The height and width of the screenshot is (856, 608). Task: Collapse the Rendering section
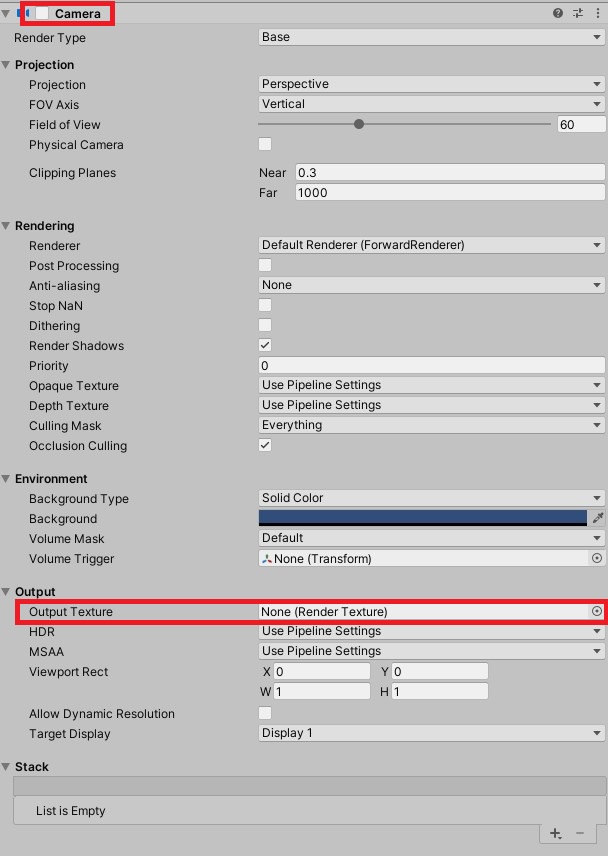[x=6, y=225]
